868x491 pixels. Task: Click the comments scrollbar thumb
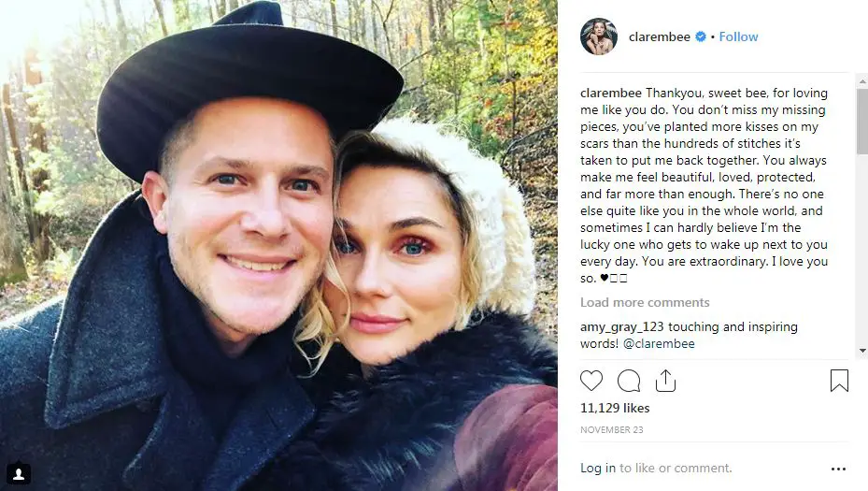coord(861,121)
